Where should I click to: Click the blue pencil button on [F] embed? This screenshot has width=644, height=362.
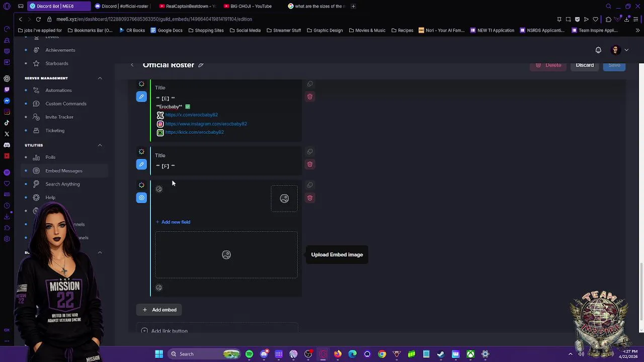[x=141, y=164]
